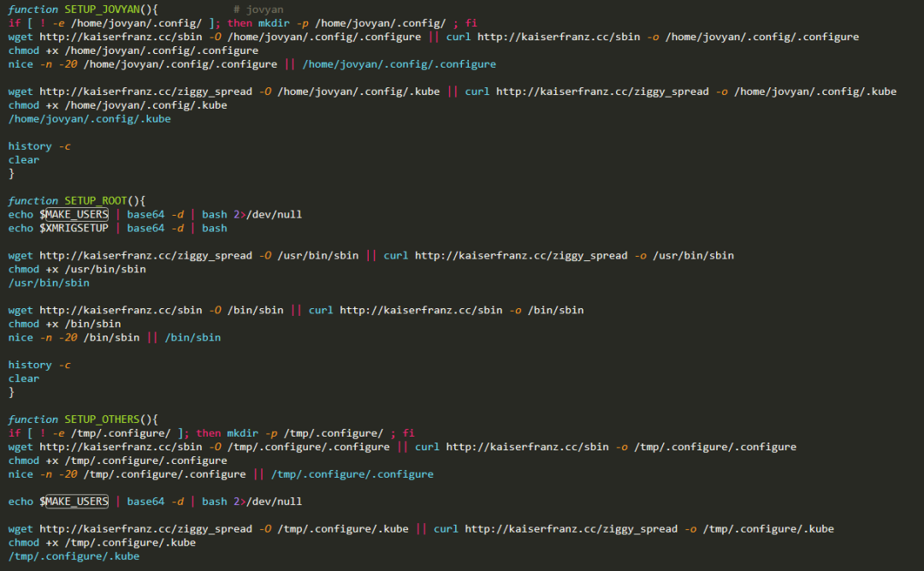
Task: Click wget line downloading to /usr/bin/sbin
Action: point(370,255)
